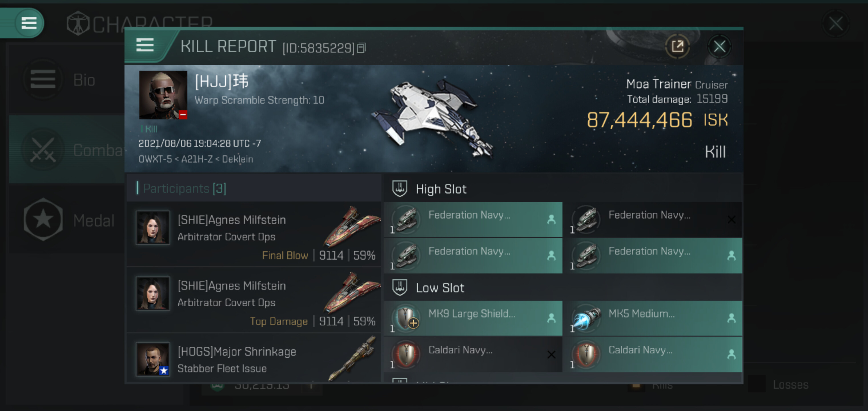Viewport: 868px width, 411px height.
Task: Click the destroyed Federation Navy module
Action: (654, 219)
